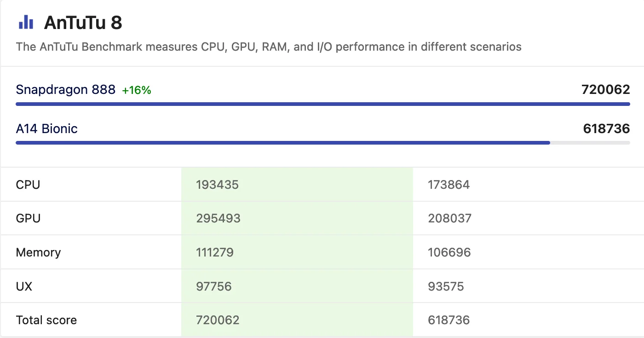644x338 pixels.
Task: Click the AnTuTu Benchmark description text
Action: click(x=269, y=47)
